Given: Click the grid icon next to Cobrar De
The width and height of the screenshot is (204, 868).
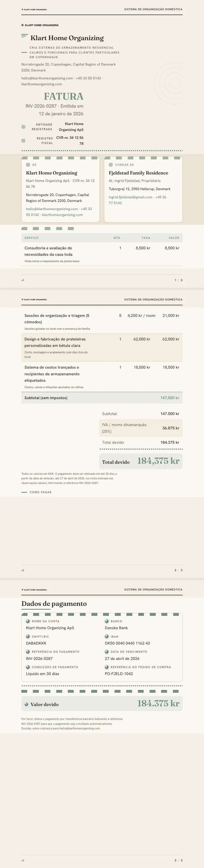Looking at the screenshot, I should tap(111, 165).
